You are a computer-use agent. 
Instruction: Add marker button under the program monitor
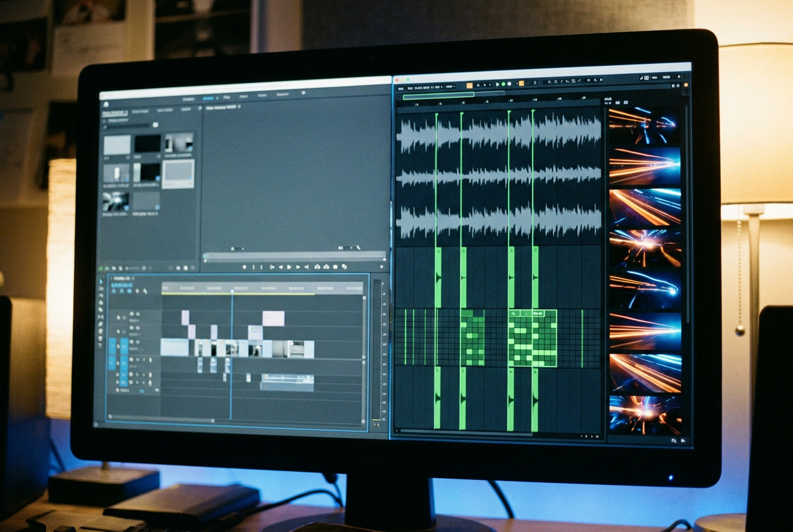click(245, 267)
